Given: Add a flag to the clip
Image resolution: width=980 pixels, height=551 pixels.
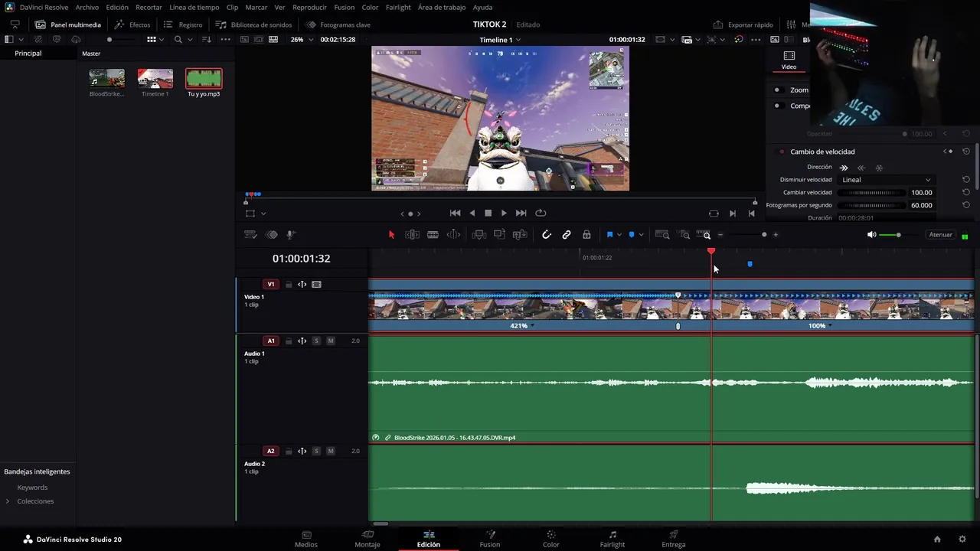Looking at the screenshot, I should (609, 235).
